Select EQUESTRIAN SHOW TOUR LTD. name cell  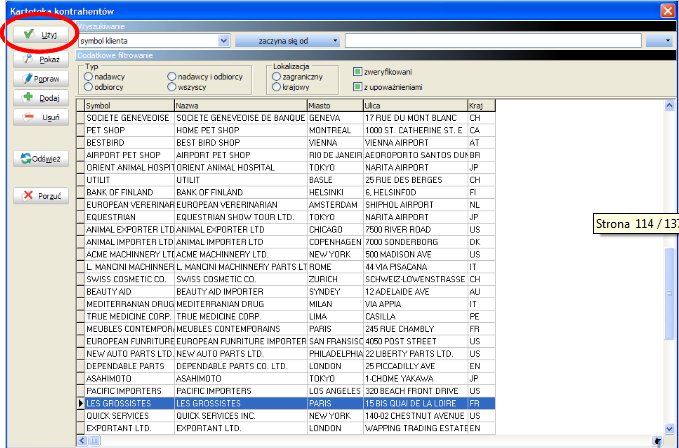click(241, 217)
